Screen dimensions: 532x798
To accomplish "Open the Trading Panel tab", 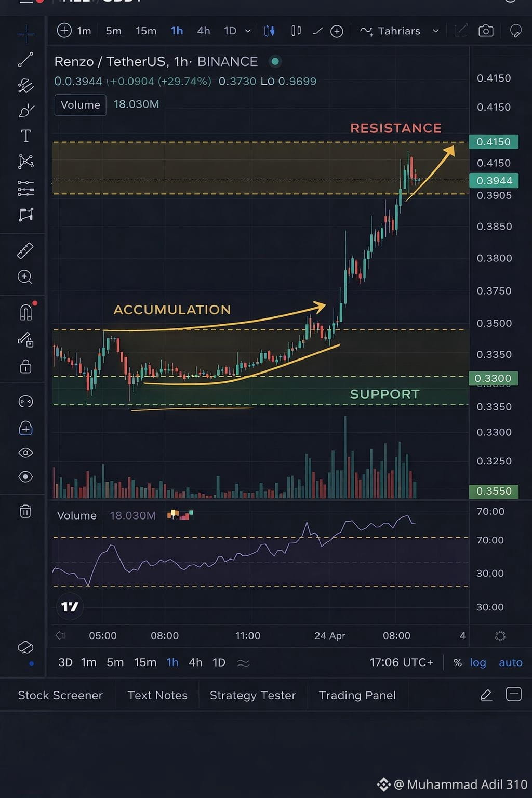I will tap(357, 695).
